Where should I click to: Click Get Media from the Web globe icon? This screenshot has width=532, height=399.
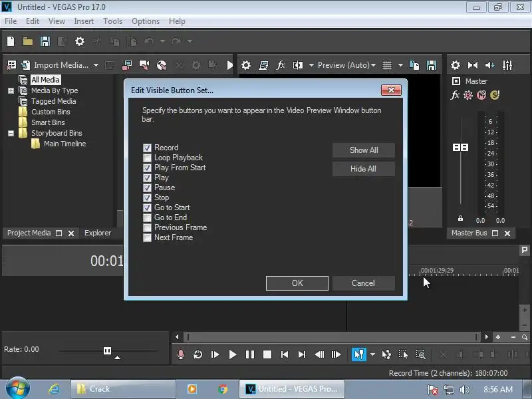[x=162, y=65]
